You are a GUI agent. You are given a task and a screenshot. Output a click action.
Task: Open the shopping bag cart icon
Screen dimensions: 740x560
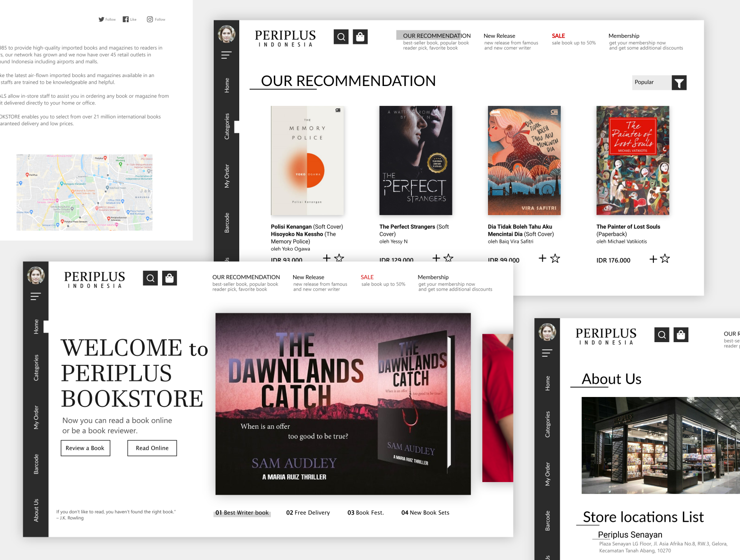pyautogui.click(x=360, y=36)
